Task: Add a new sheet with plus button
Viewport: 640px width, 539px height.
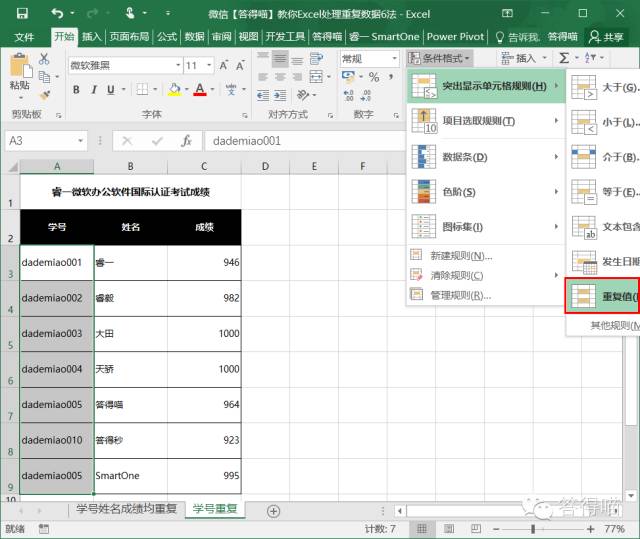Action: click(x=273, y=511)
